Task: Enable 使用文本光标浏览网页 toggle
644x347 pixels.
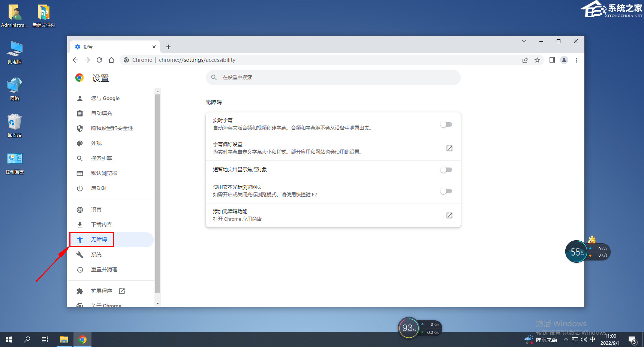Action: coord(446,191)
